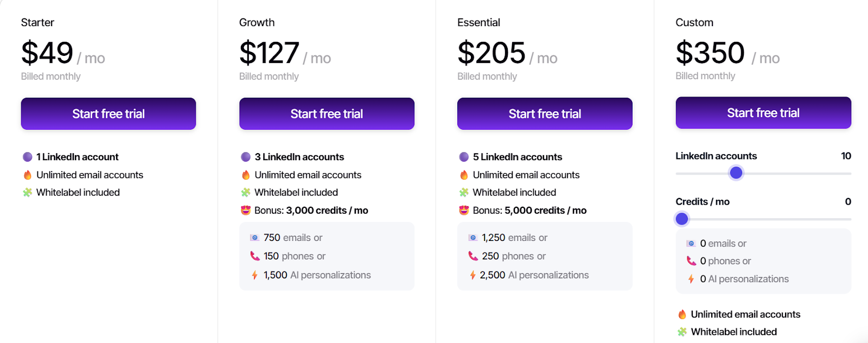Click the email icon next to 750 emails
The image size is (868, 343).
pos(256,237)
